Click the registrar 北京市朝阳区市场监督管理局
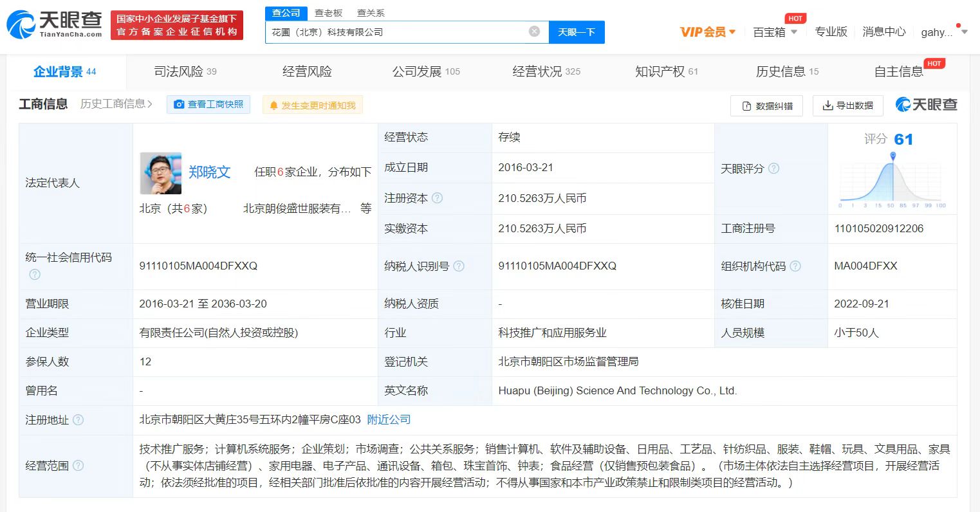Image resolution: width=980 pixels, height=512 pixels. coord(568,361)
